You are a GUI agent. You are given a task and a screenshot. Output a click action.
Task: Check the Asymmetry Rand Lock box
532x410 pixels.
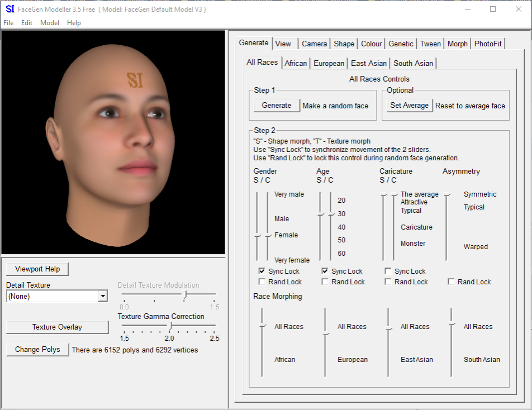click(x=452, y=282)
